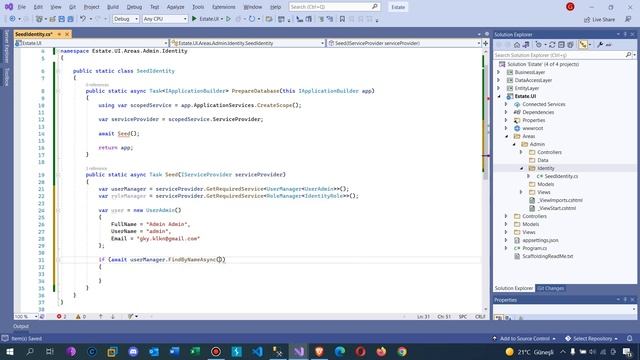This screenshot has height=360, width=640.
Task: Open Google Chrome from the taskbar
Action: (402, 351)
